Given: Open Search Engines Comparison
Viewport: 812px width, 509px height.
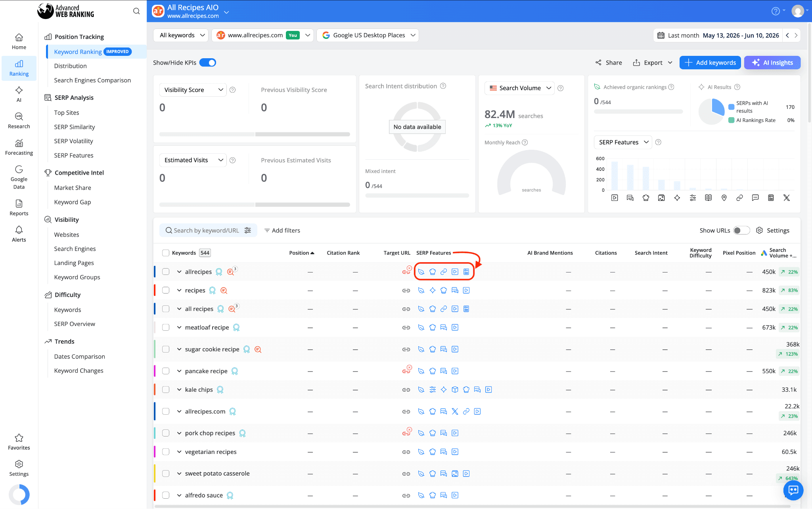Looking at the screenshot, I should tap(92, 80).
